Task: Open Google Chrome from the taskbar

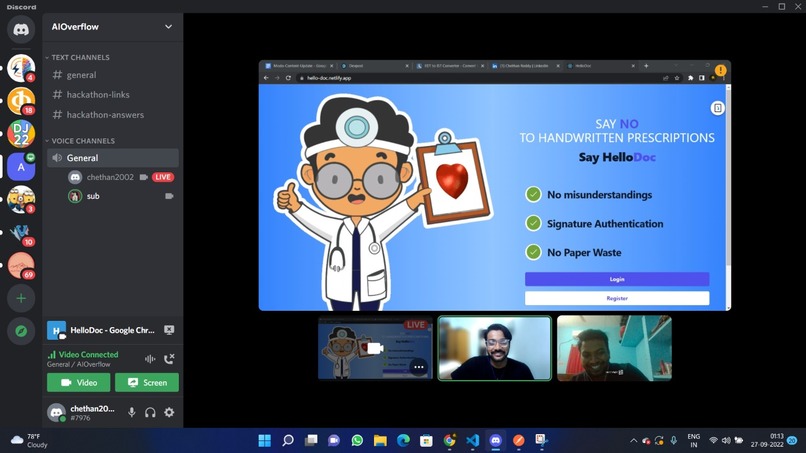Action: (x=450, y=441)
